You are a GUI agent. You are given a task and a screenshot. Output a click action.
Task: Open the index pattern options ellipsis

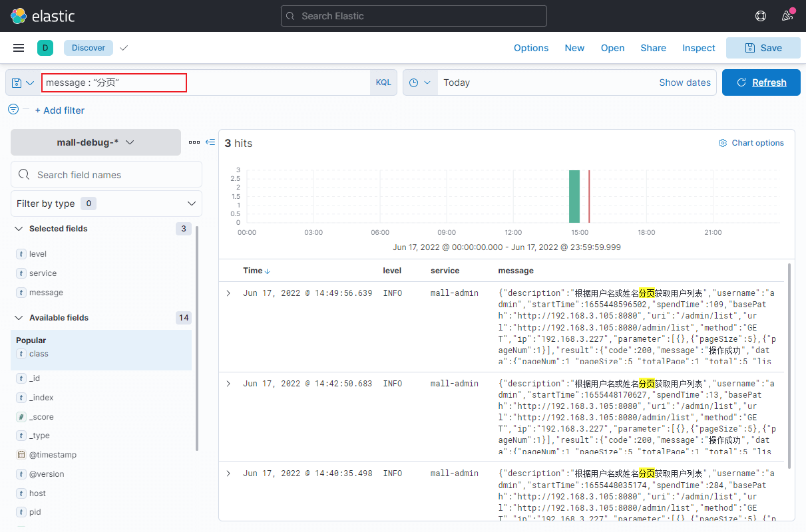[x=194, y=142]
